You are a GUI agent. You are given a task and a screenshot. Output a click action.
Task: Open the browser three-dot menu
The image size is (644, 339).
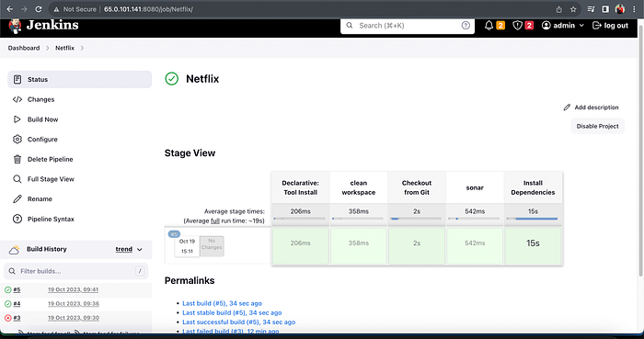635,9
